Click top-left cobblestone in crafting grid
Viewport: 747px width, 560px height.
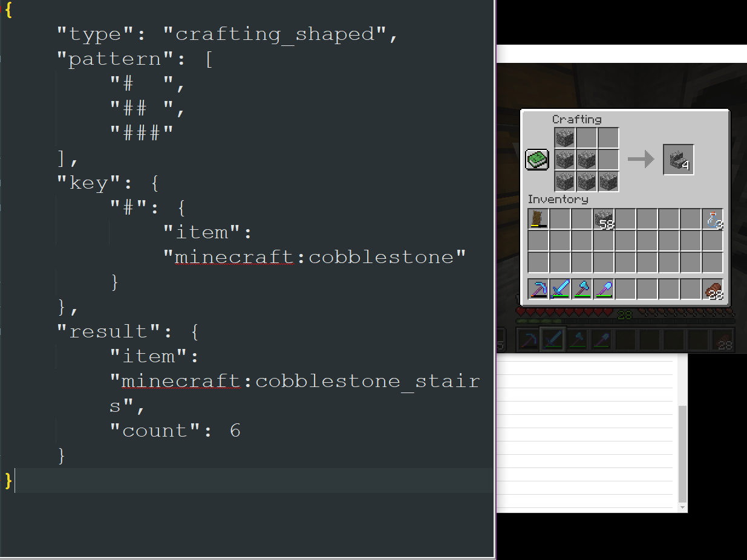coord(565,138)
